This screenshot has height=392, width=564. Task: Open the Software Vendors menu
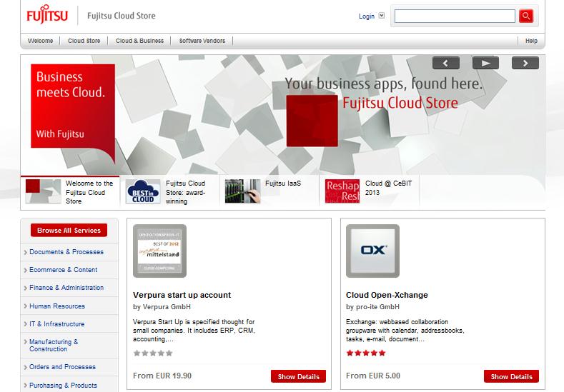click(202, 41)
